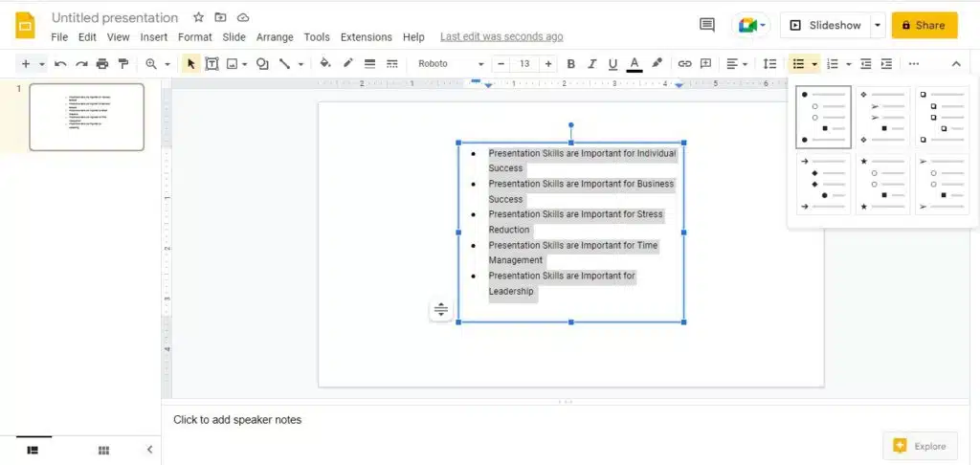Screen dimensions: 980x465
Task: Choose the star bullet list style
Action: pos(882,184)
